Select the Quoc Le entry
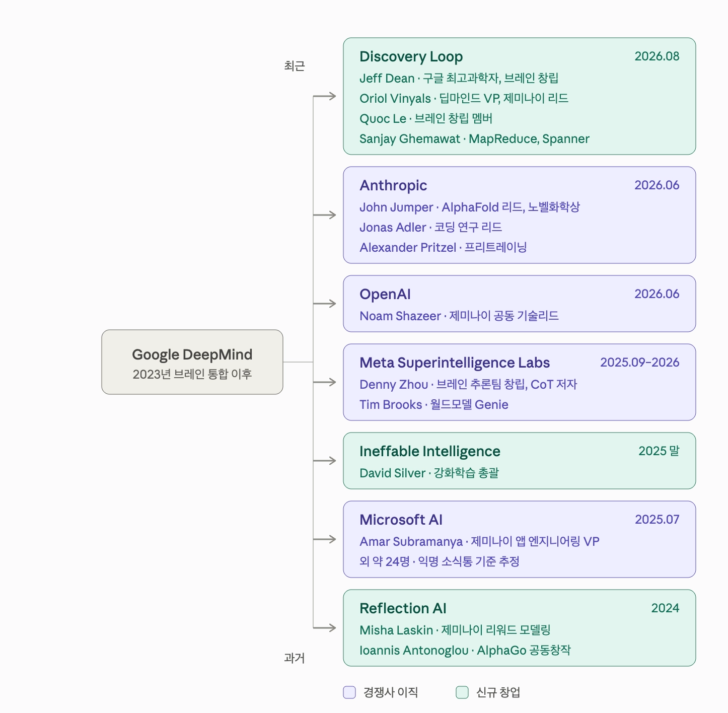The width and height of the screenshot is (728, 713). tap(426, 118)
